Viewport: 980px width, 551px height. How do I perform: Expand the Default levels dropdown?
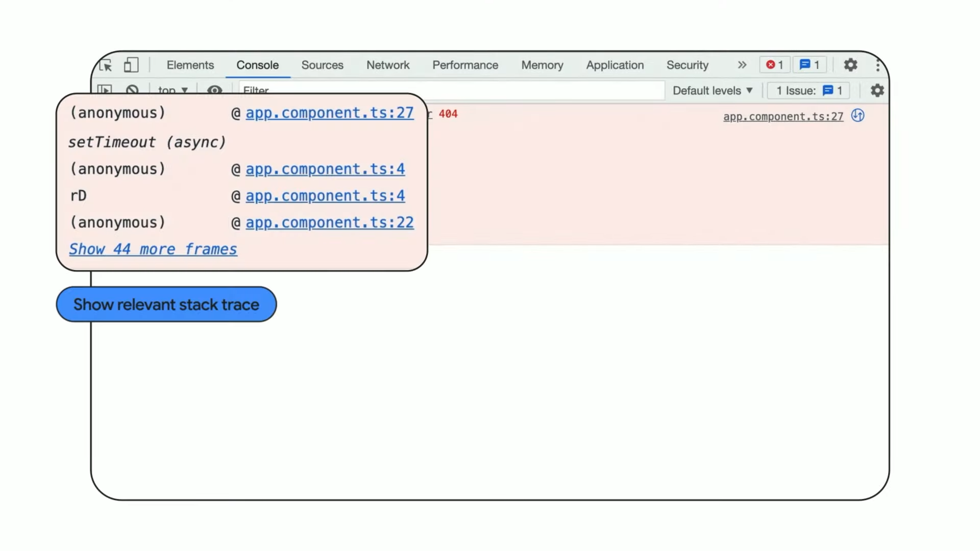click(x=713, y=90)
